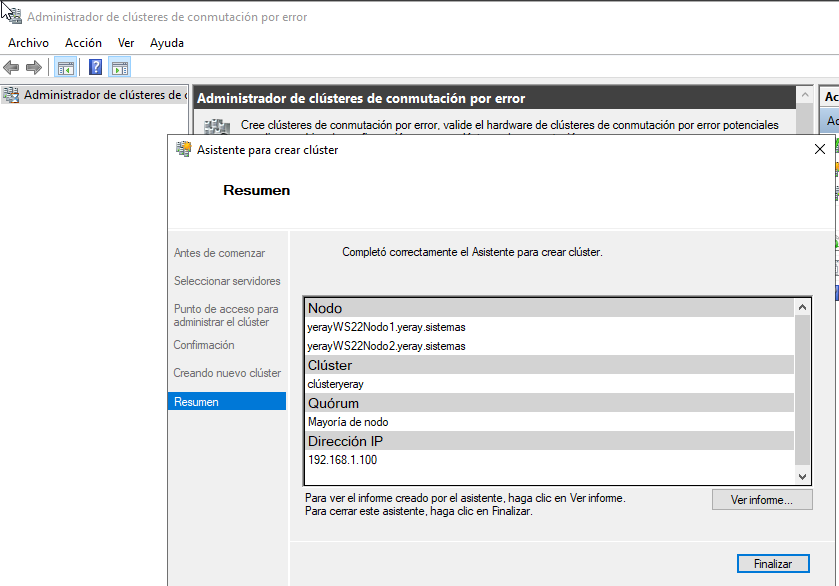Click the summary list vertical scrollbar track
839x586 pixels.
[x=802, y=391]
